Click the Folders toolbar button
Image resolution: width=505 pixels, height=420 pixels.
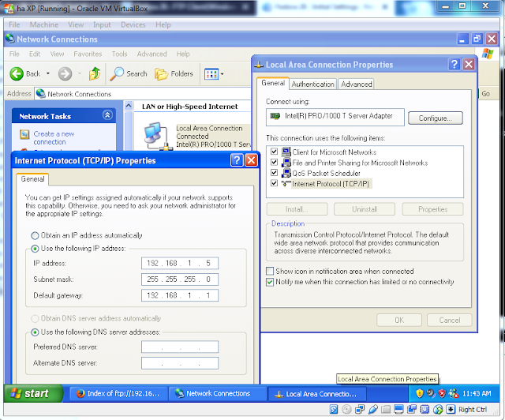pyautogui.click(x=174, y=73)
